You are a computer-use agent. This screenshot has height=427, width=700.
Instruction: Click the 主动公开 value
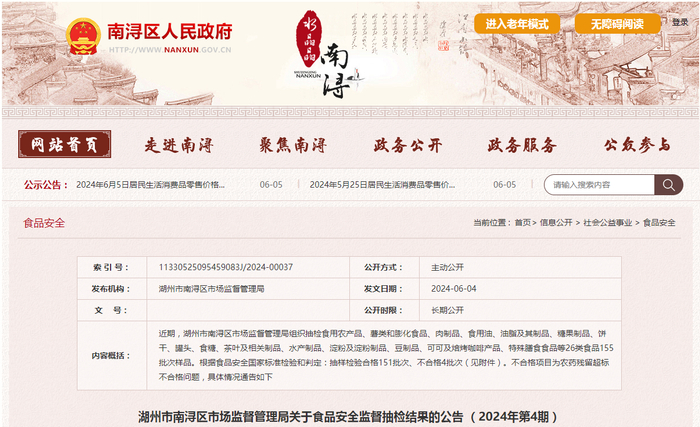pyautogui.click(x=447, y=268)
